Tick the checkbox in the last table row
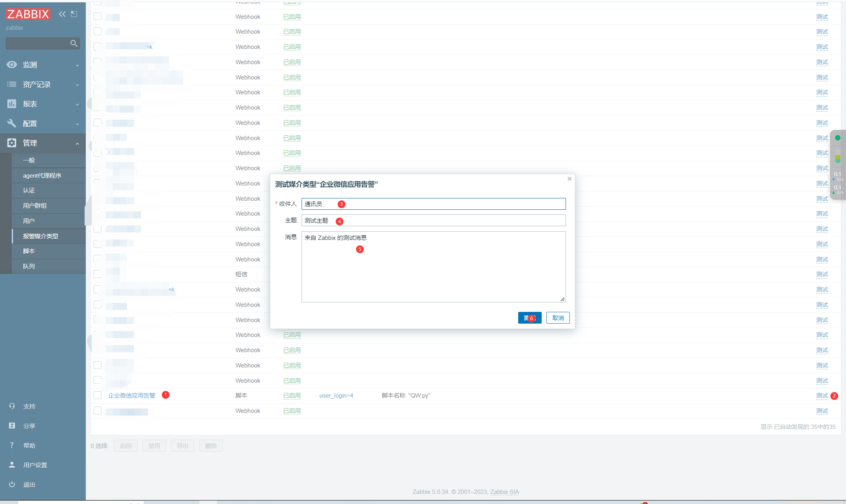Image resolution: width=846 pixels, height=504 pixels. tap(98, 410)
